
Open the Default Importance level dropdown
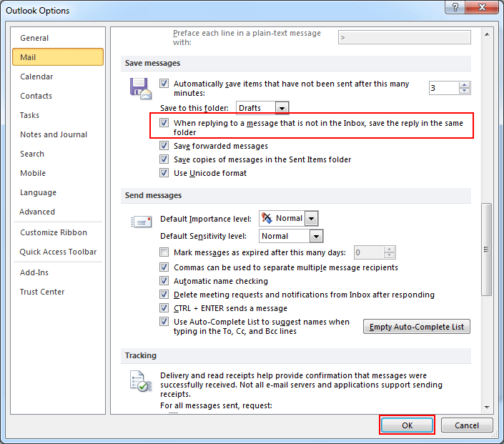pyautogui.click(x=311, y=219)
